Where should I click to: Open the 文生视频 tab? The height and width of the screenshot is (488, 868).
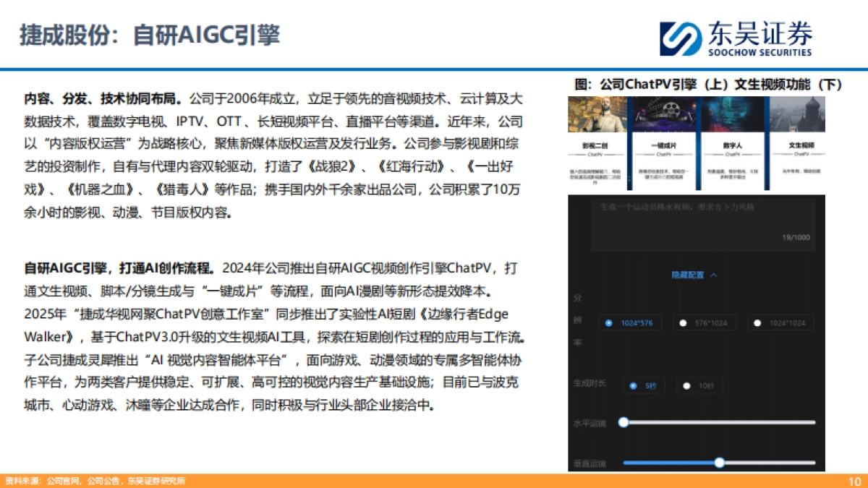pyautogui.click(x=799, y=145)
